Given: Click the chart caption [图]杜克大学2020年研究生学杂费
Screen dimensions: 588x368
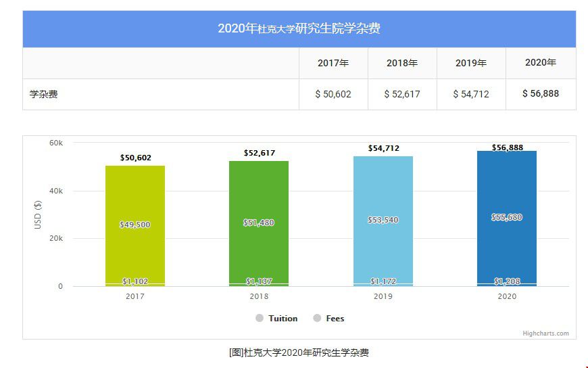Looking at the screenshot, I should (299, 352).
